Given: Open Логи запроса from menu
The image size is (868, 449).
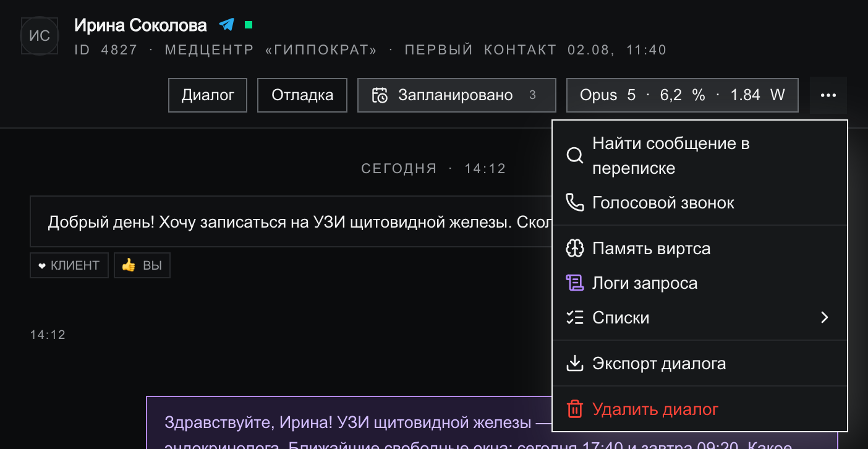Looking at the screenshot, I should pos(700,283).
